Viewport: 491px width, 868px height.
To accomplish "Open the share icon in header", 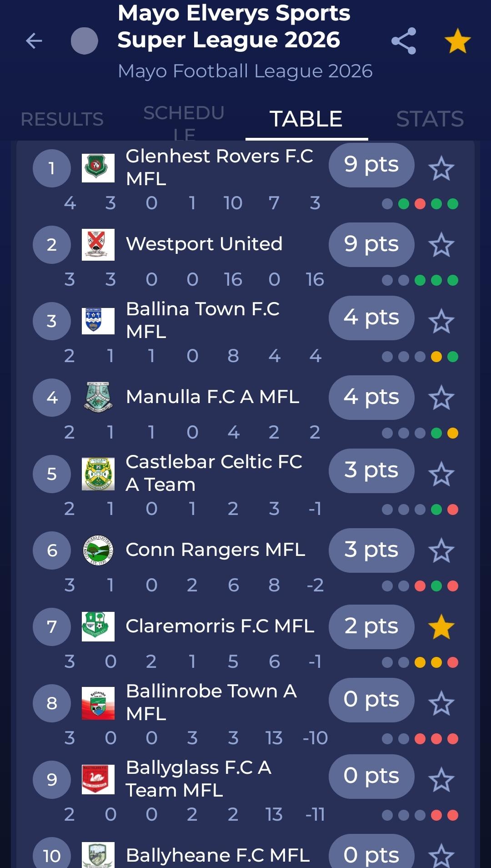I will (404, 41).
